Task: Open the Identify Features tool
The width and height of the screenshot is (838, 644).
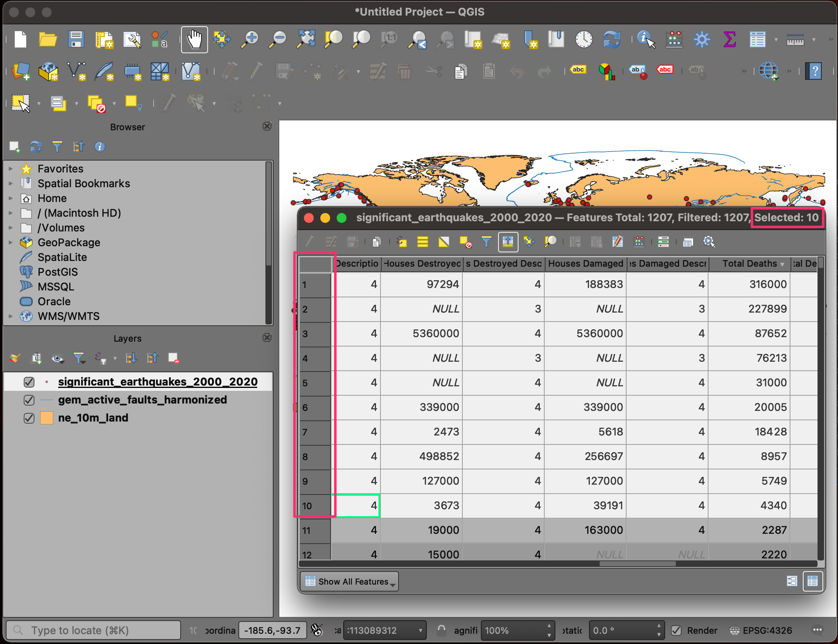Action: pos(645,40)
